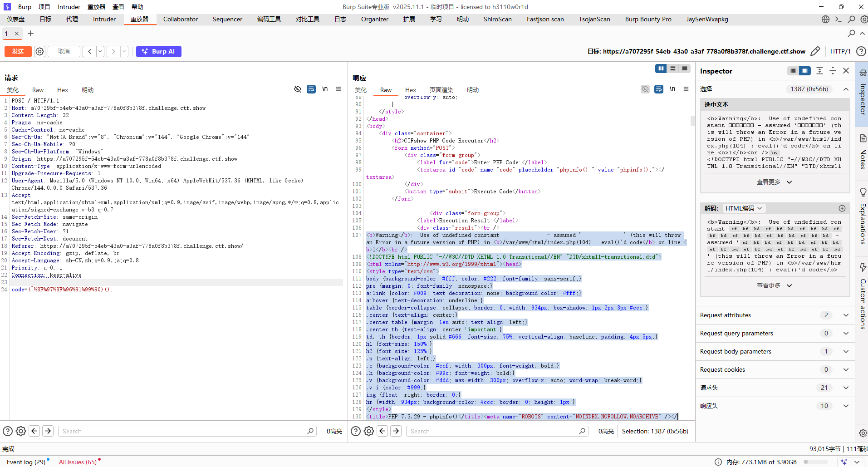Search tabs using magnifier icon on tab bar

852,34
